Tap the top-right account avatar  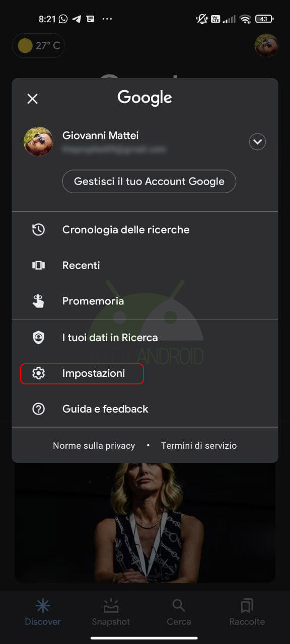[266, 46]
